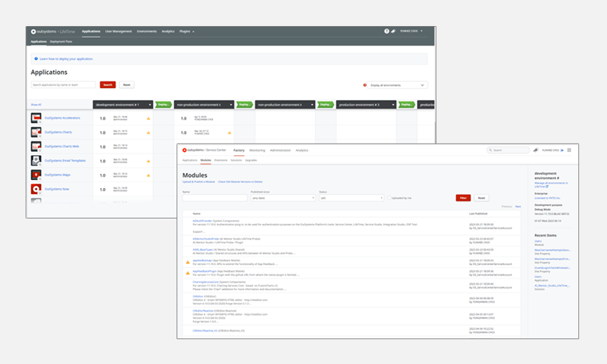Tick the Uploaded by me checkbox
This screenshot has height=364, width=607.
point(389,198)
